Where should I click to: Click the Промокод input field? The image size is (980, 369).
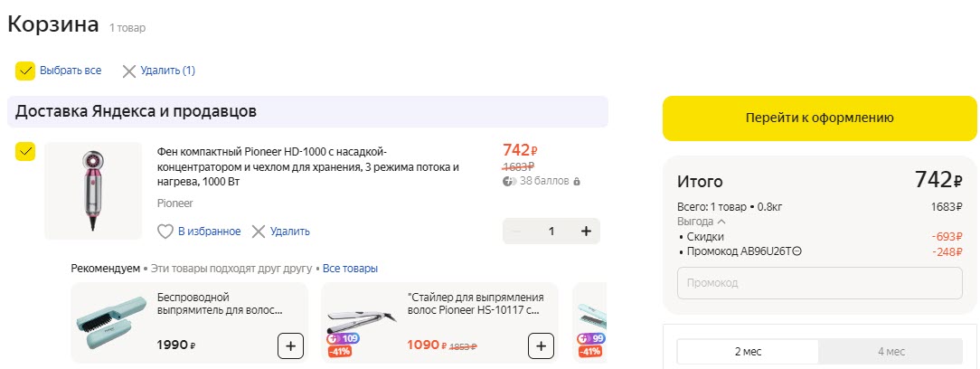coord(819,283)
